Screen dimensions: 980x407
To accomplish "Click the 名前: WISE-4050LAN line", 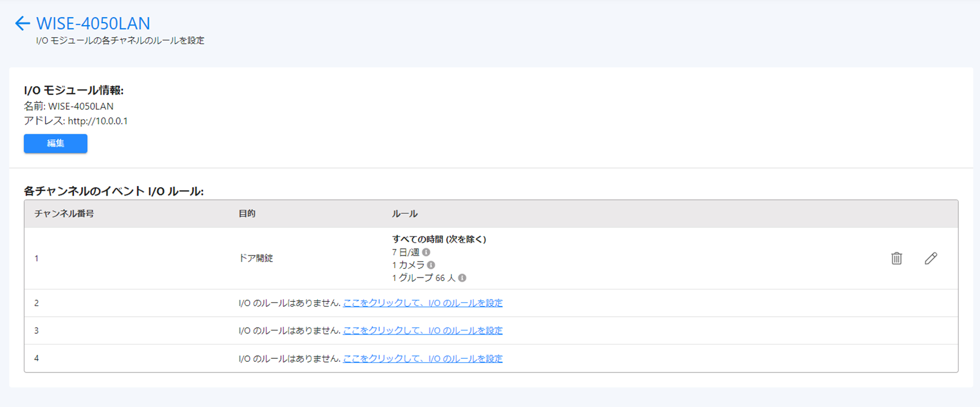I will pyautogui.click(x=69, y=106).
